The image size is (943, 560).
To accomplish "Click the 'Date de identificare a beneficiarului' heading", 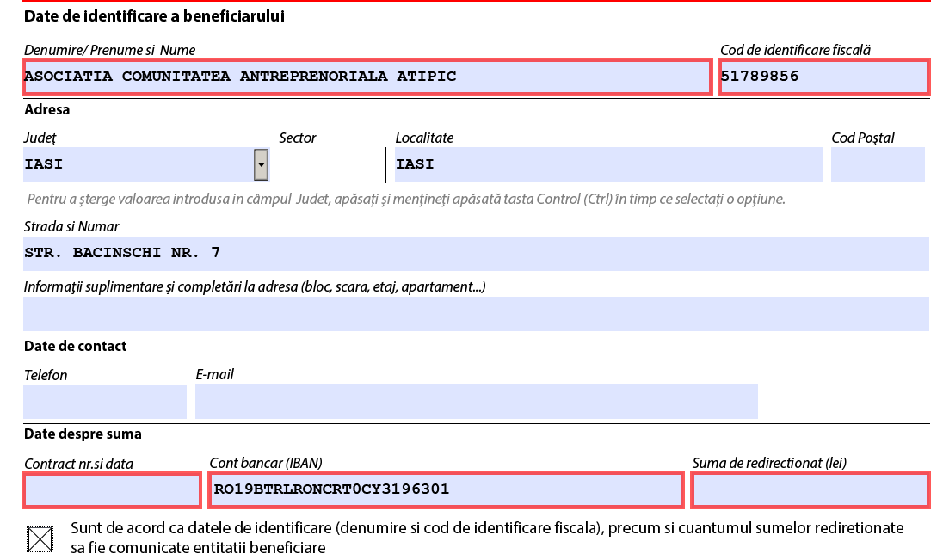I will [x=154, y=16].
